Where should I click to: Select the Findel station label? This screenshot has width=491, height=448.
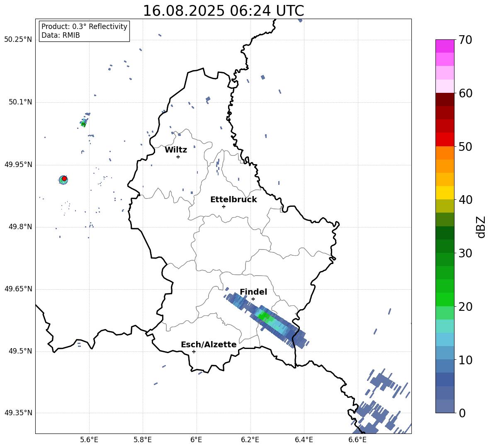(253, 292)
